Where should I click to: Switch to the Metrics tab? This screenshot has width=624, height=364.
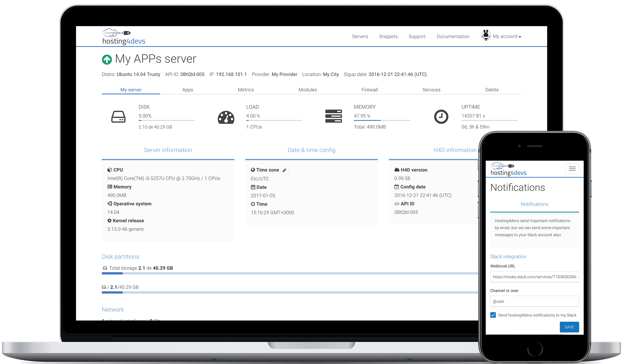(246, 90)
